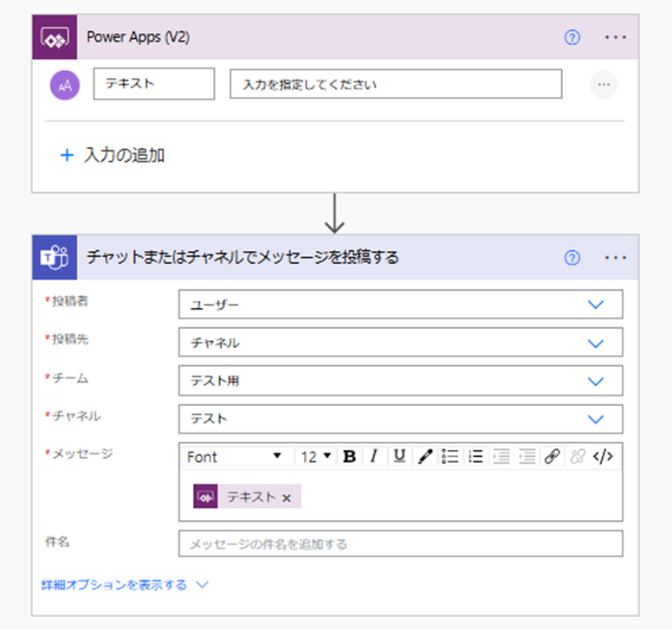The height and width of the screenshot is (630, 672).
Task: Open the Teams action ellipsis menu
Action: (616, 258)
